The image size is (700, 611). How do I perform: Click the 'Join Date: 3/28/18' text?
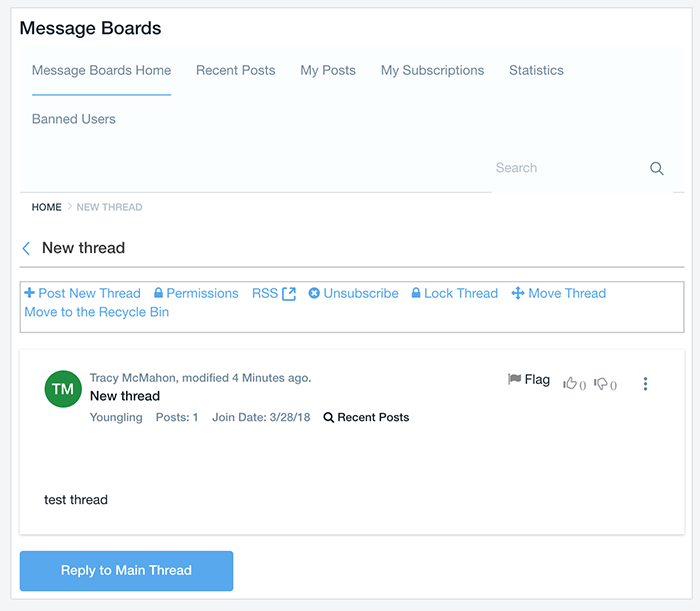[x=261, y=417]
